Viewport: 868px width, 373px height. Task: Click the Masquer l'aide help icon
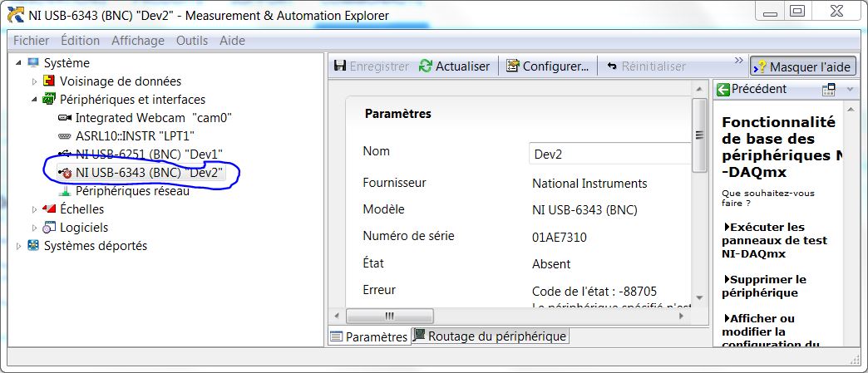[760, 67]
